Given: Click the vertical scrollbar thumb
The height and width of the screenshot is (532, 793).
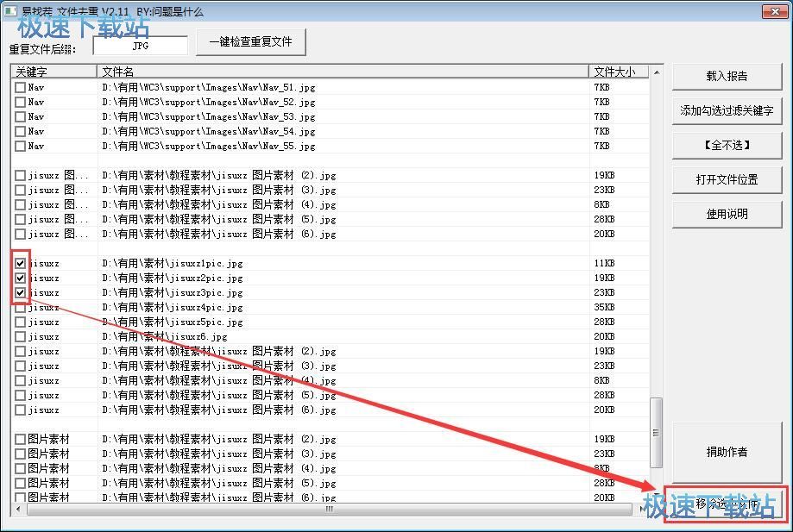Looking at the screenshot, I should (x=657, y=433).
